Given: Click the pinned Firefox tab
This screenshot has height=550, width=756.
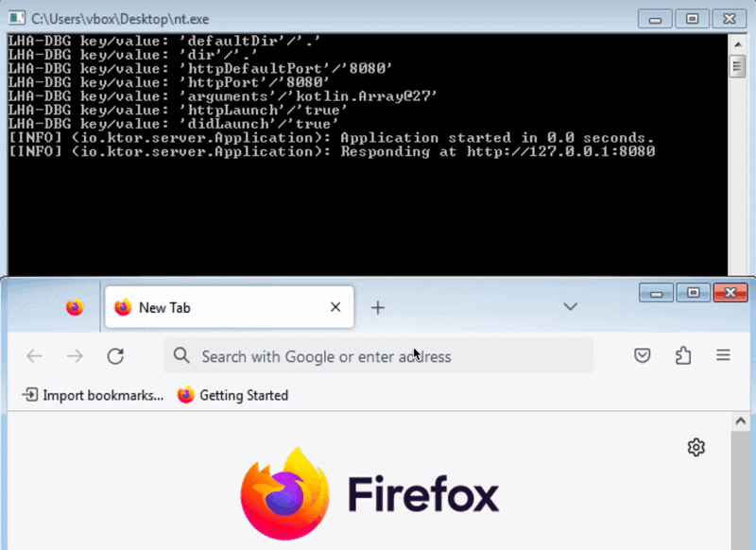Looking at the screenshot, I should [x=75, y=307].
